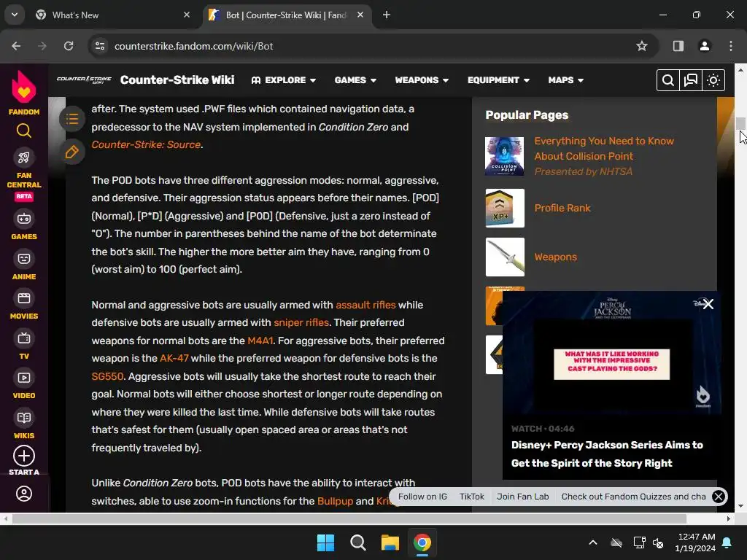Close the Bot wiki tab
The height and width of the screenshot is (560, 747).
click(x=360, y=15)
